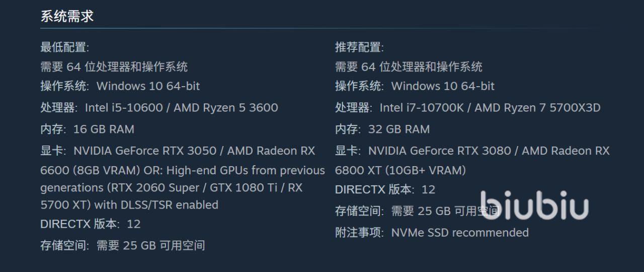Select the 最低配置 label
Screen dimensions: 644x272
(64, 47)
